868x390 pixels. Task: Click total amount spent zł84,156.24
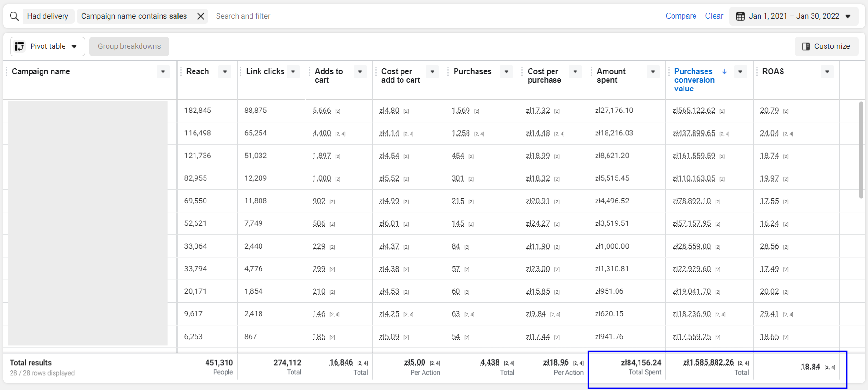point(641,363)
